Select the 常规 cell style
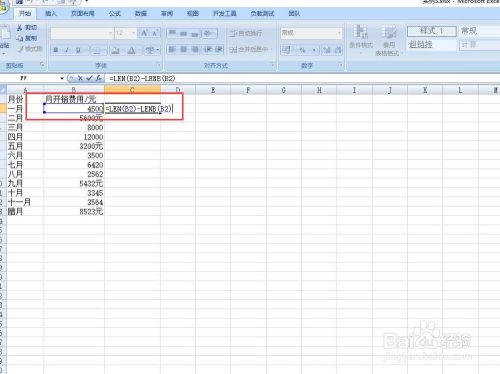Screen dimensions: 500x374 tap(479, 31)
